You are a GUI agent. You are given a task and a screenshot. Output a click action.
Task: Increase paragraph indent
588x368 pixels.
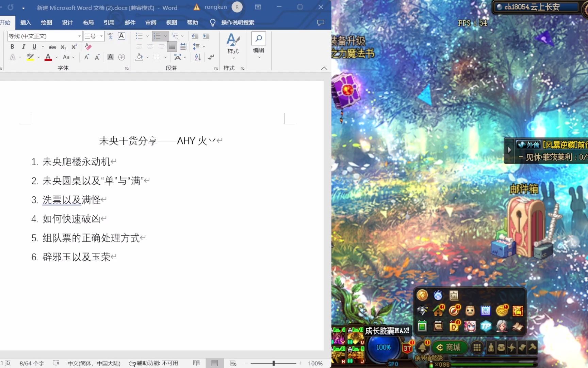tap(206, 36)
